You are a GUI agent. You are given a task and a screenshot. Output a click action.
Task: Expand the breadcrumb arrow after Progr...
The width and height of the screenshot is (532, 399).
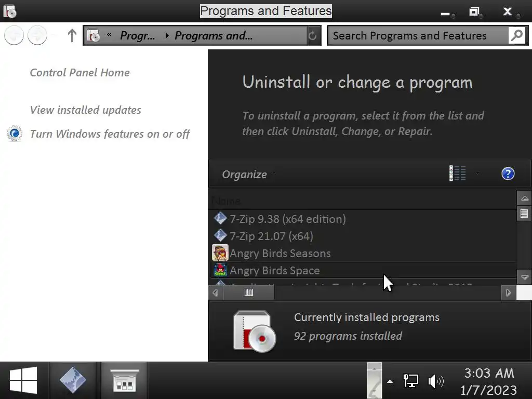pyautogui.click(x=167, y=35)
